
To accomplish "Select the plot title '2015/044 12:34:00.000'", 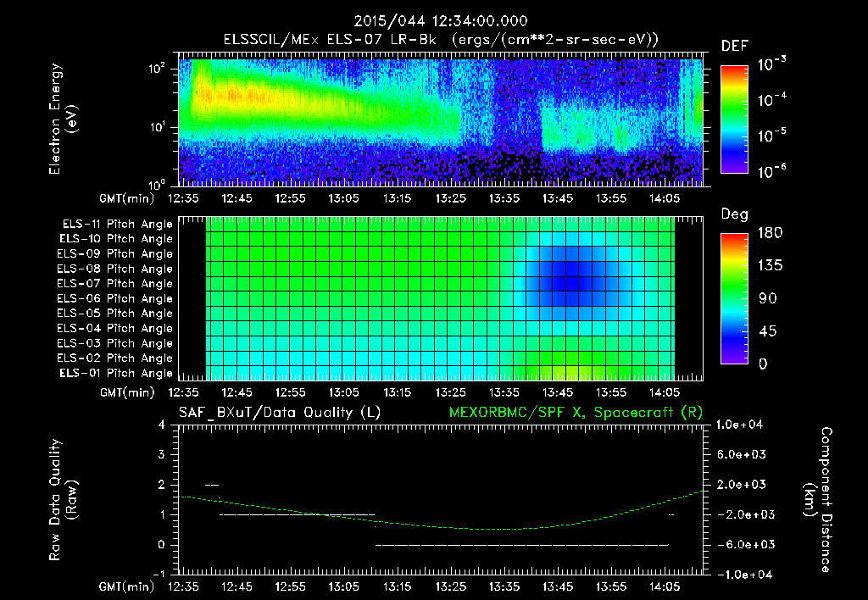I will click(x=441, y=21).
